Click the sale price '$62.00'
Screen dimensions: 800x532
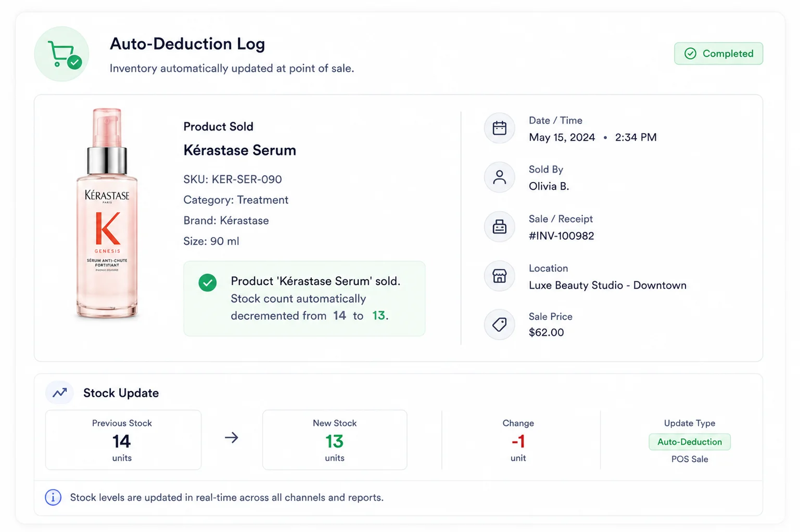[546, 332]
